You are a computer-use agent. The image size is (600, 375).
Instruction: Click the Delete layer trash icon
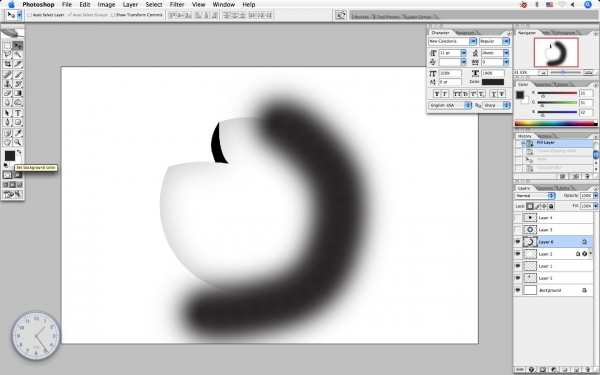[x=587, y=370]
